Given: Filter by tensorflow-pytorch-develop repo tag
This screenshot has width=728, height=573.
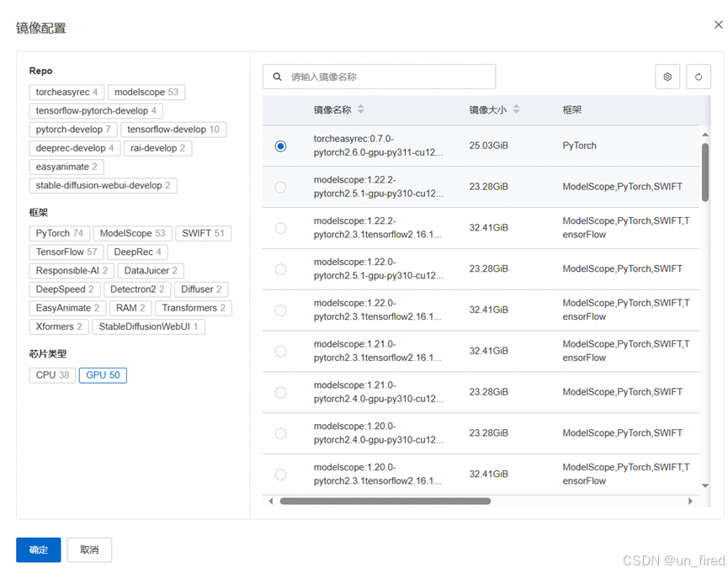Looking at the screenshot, I should click(x=96, y=110).
